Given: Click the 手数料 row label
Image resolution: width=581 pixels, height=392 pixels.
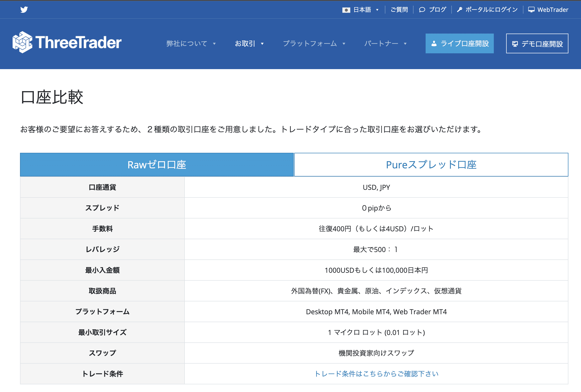Looking at the screenshot, I should [102, 229].
